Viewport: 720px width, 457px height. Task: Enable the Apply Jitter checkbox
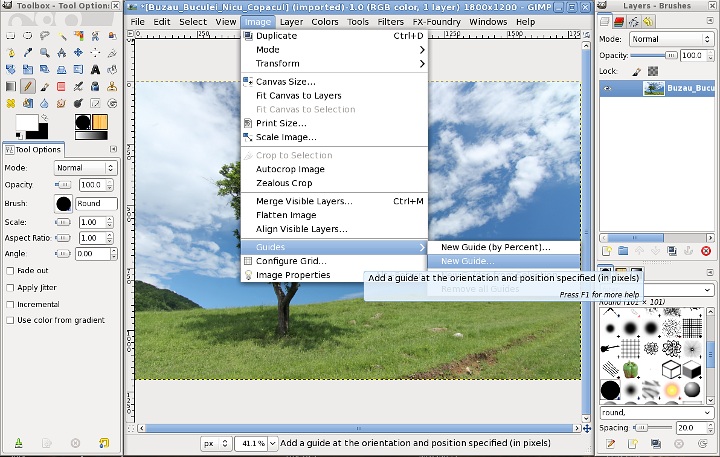click(x=10, y=288)
